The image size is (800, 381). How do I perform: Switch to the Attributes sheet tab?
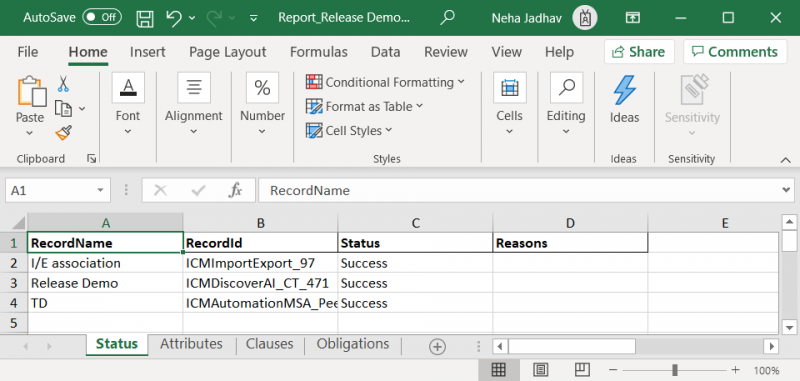[191, 344]
